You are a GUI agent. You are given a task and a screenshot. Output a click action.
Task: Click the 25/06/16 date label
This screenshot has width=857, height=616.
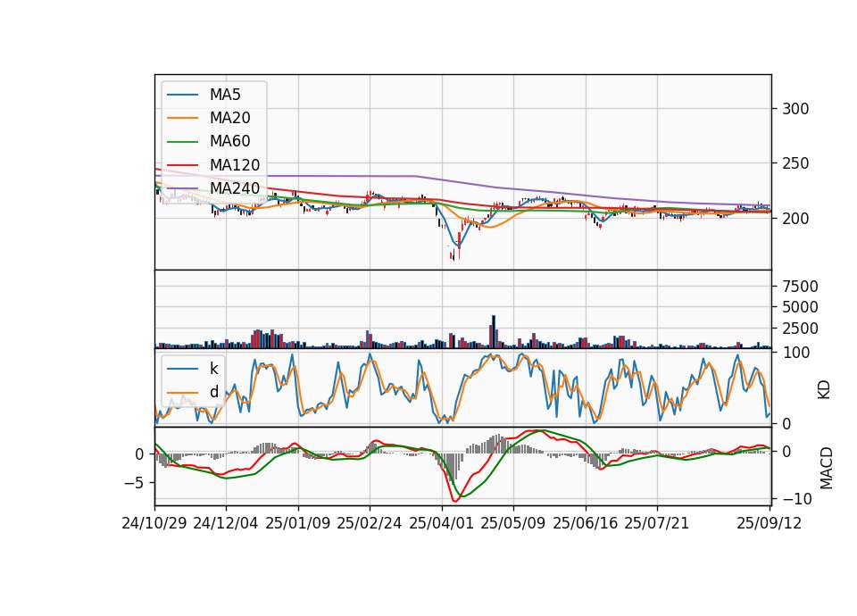(x=585, y=524)
